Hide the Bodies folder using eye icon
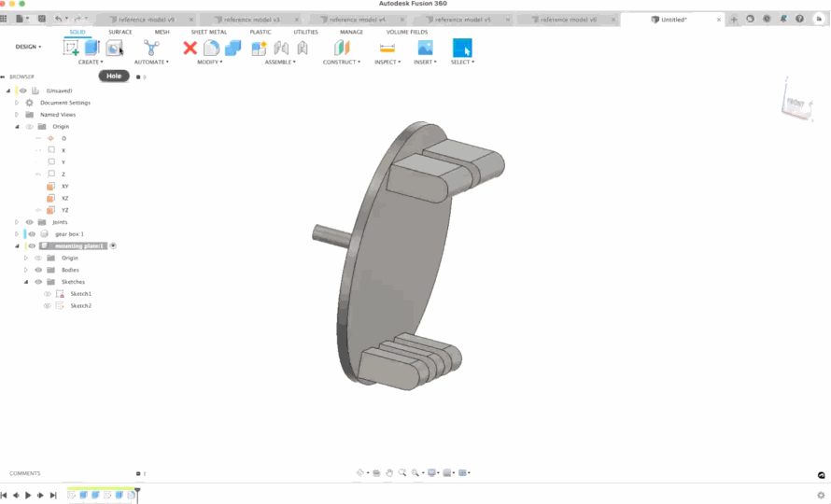The image size is (831, 504). click(38, 270)
